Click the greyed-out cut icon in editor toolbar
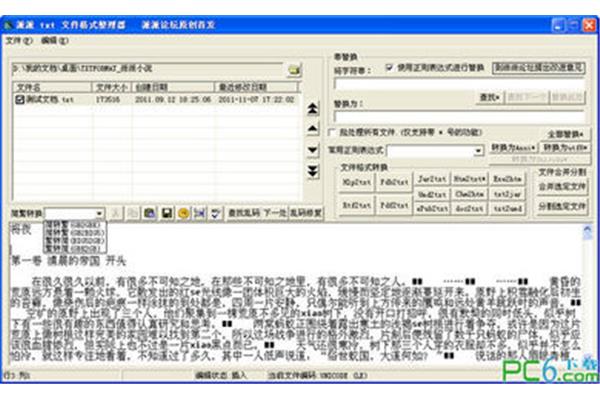 click(x=116, y=213)
